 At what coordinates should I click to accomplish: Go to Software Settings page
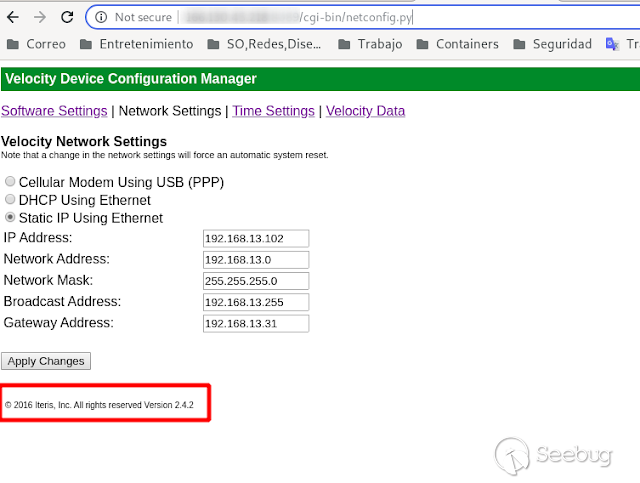54,111
